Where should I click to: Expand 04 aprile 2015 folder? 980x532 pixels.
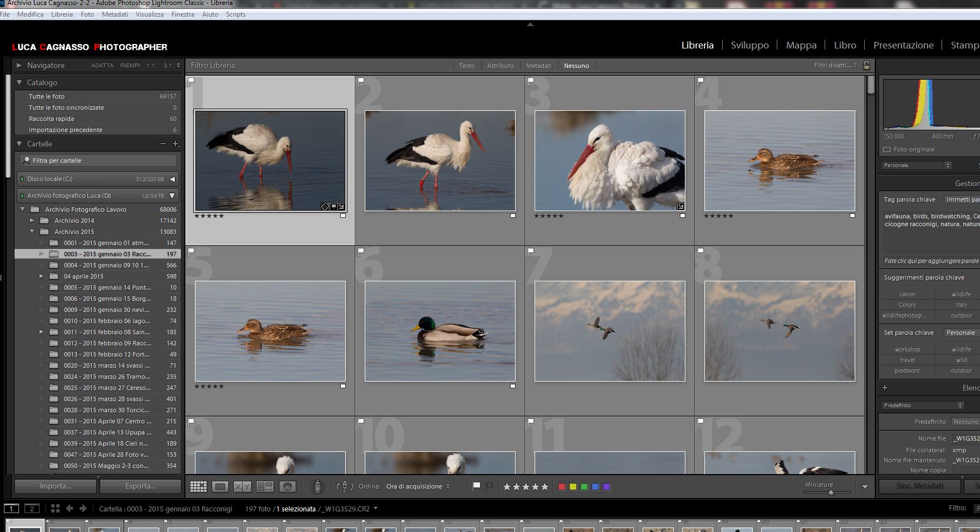[x=41, y=276]
